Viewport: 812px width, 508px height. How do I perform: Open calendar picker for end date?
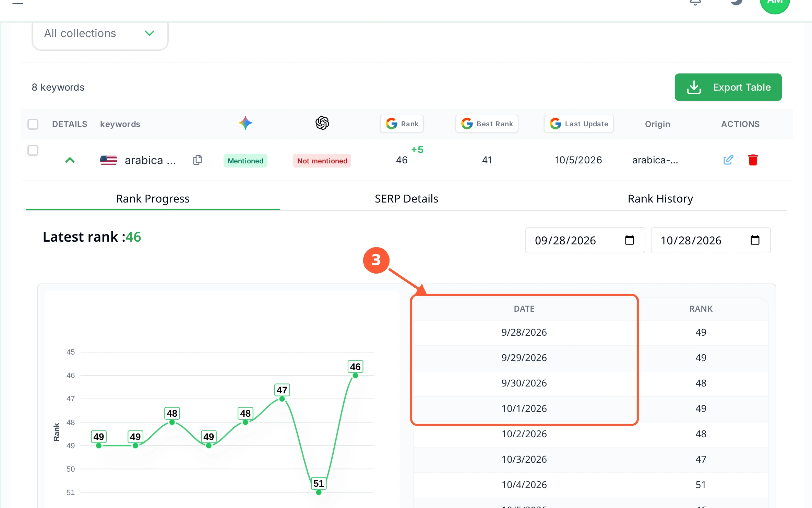coord(755,240)
